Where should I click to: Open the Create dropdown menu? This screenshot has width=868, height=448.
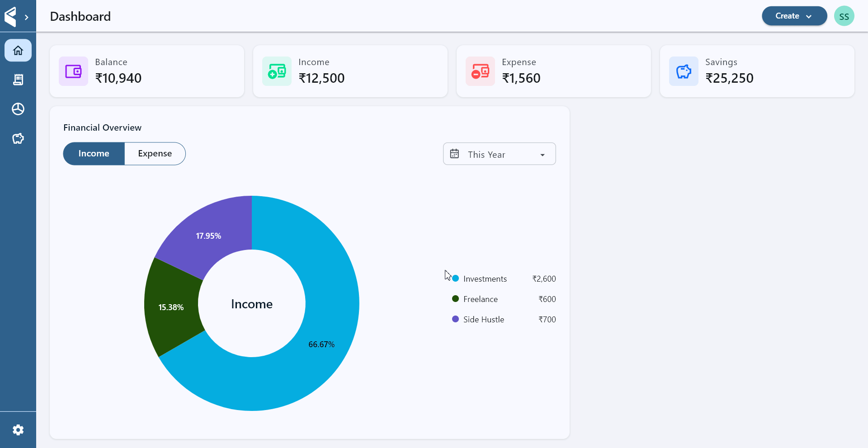tap(794, 16)
